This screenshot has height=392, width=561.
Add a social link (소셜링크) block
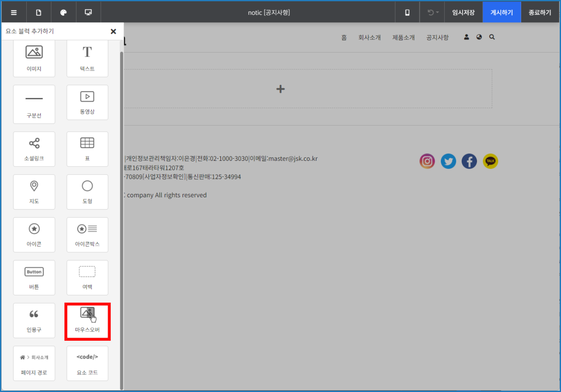click(x=34, y=149)
